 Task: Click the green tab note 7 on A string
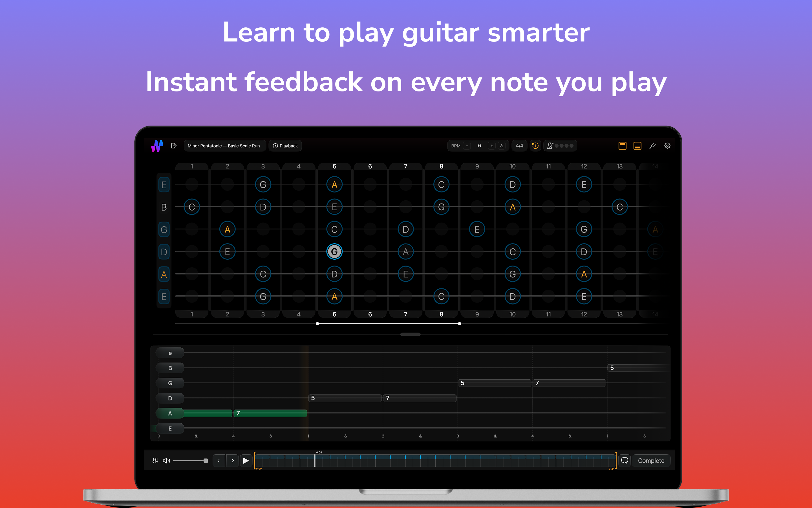(270, 413)
